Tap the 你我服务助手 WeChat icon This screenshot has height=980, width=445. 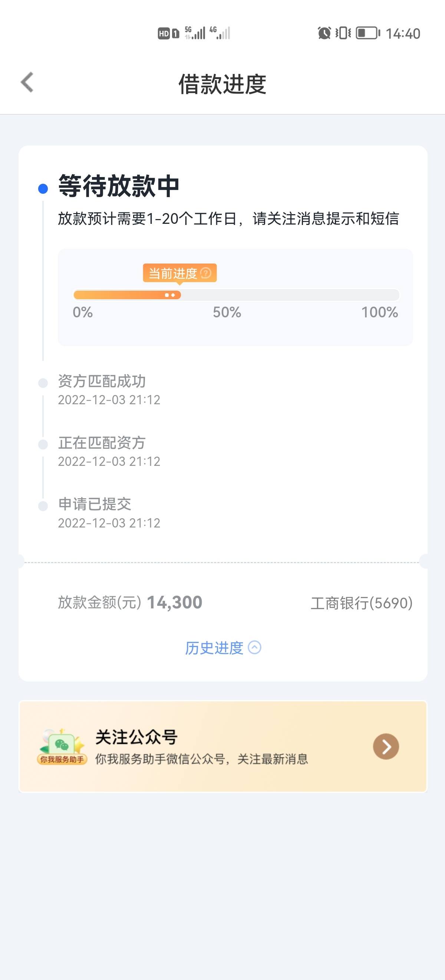click(x=62, y=747)
